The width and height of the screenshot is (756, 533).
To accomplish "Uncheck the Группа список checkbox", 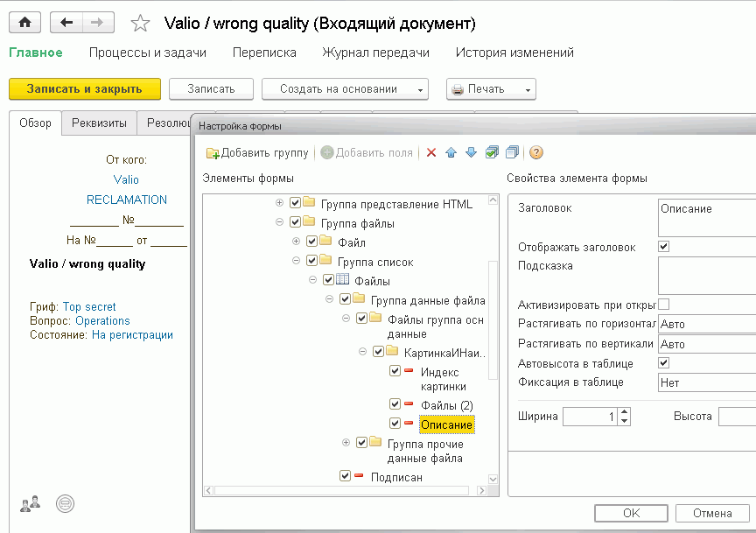I will (312, 261).
